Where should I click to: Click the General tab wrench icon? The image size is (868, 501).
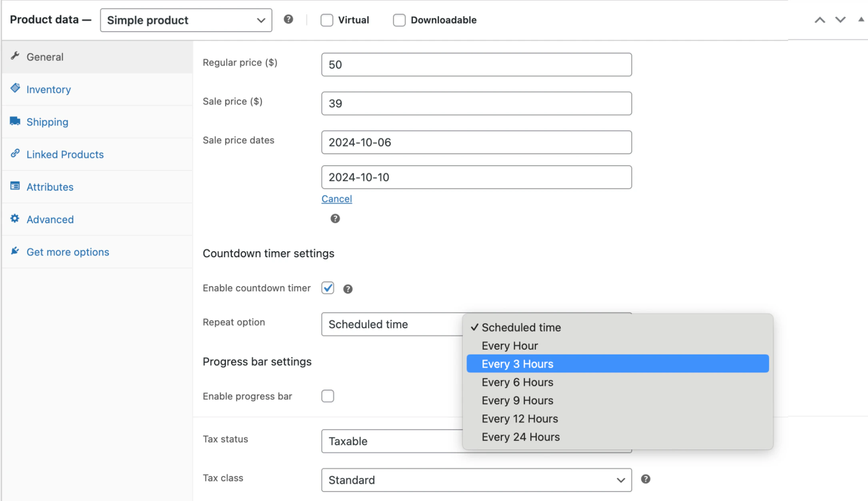click(x=15, y=56)
